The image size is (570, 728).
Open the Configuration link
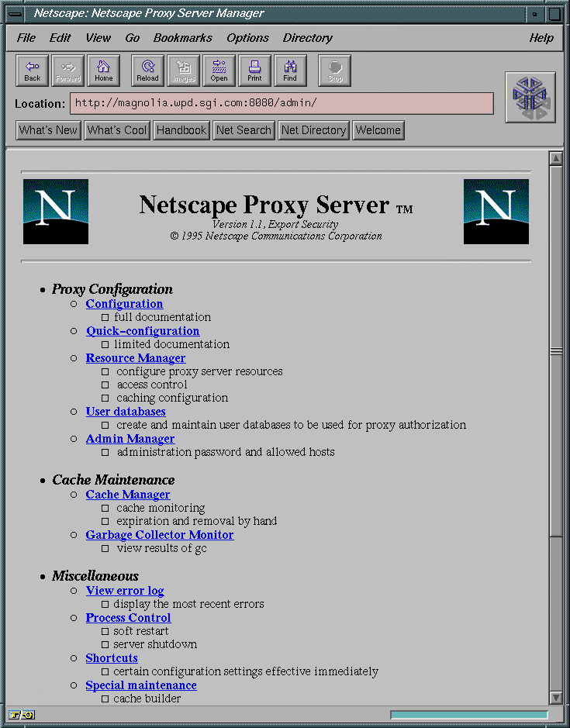[124, 304]
